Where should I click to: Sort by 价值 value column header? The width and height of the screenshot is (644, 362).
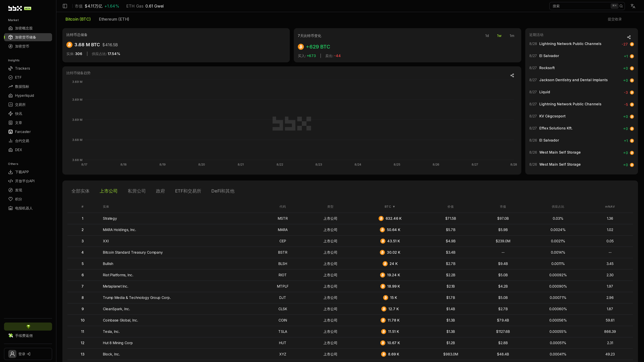pos(451,207)
